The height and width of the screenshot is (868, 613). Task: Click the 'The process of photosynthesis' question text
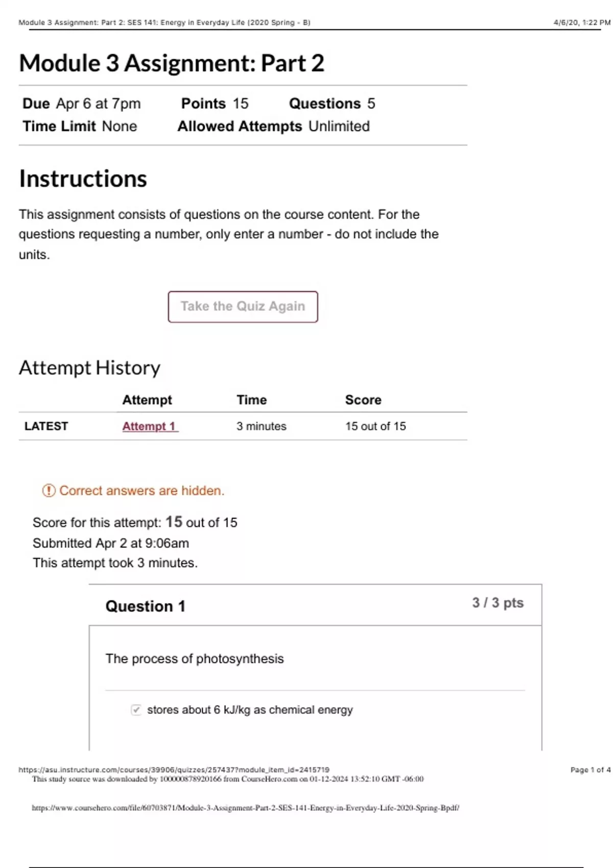(195, 659)
